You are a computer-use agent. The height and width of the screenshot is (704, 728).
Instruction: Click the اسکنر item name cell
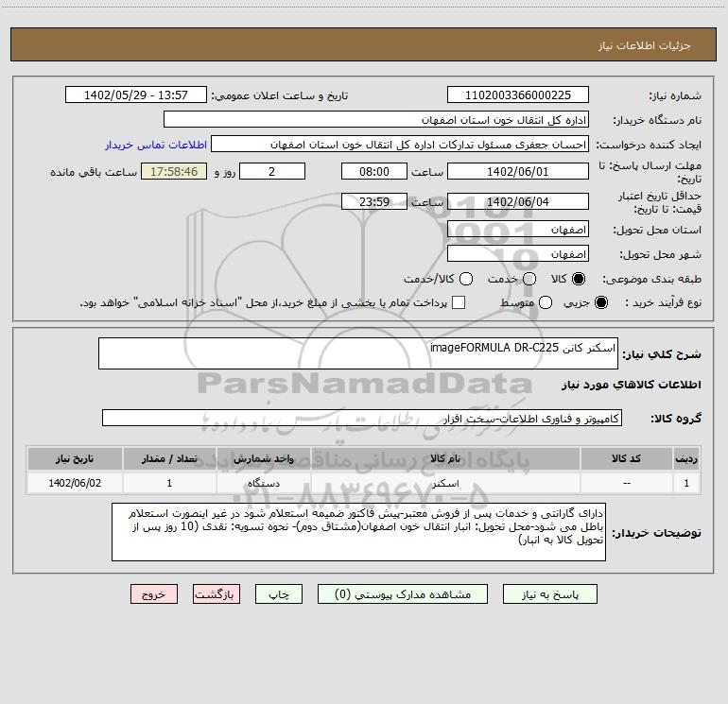444,483
